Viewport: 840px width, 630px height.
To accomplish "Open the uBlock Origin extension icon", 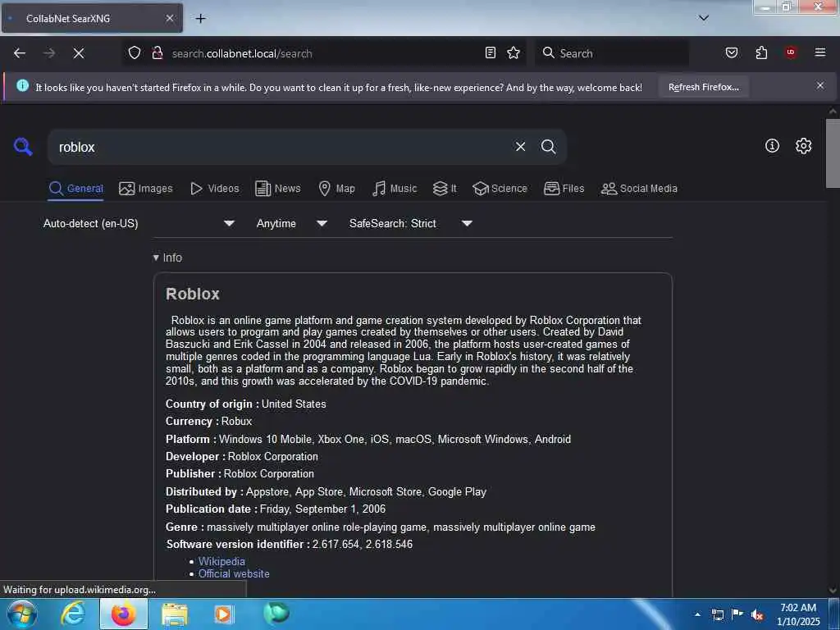I will tap(791, 52).
